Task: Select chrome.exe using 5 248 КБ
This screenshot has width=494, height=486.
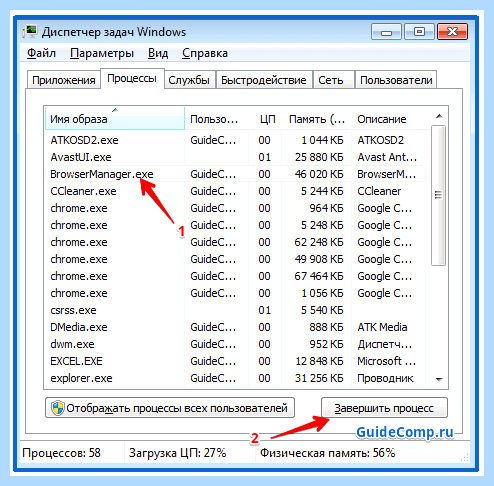Action: point(235,225)
